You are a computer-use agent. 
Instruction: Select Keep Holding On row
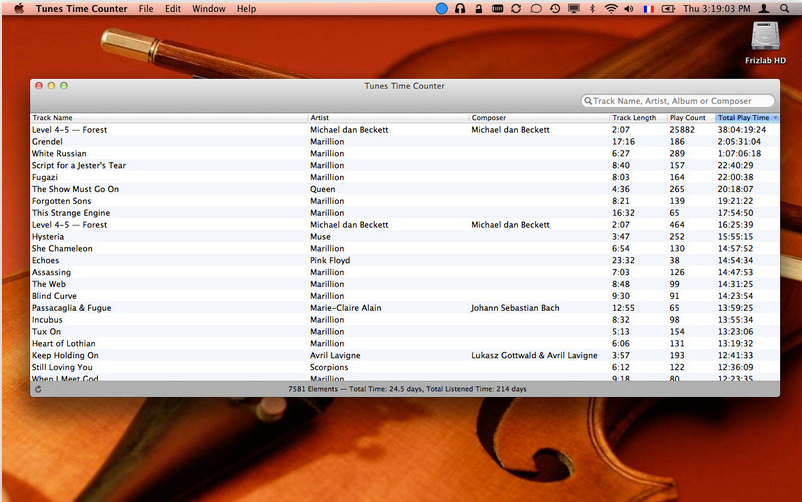pyautogui.click(x=405, y=356)
